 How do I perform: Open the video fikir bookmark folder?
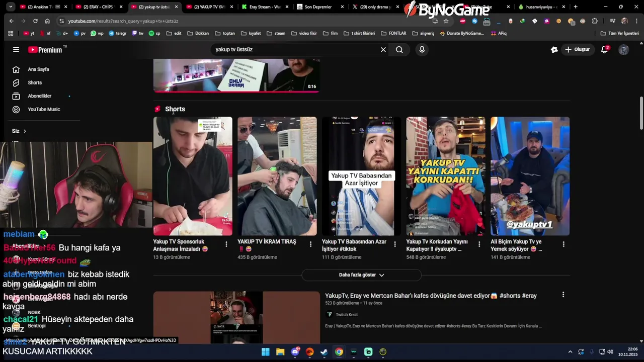tap(304, 33)
